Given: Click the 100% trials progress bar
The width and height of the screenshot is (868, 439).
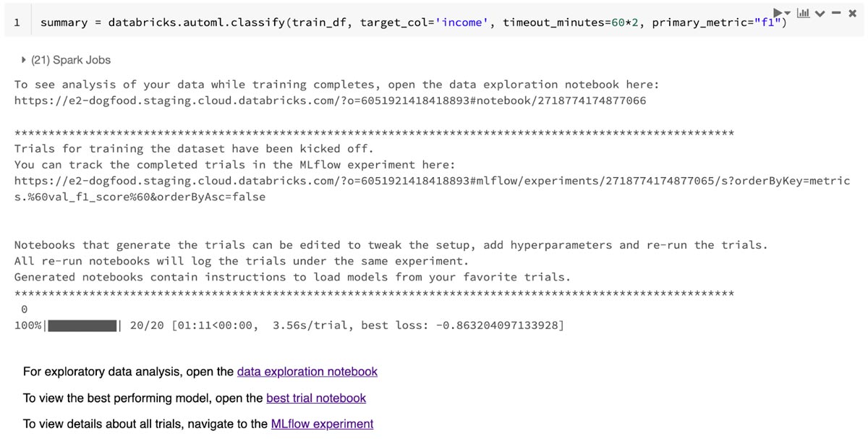Looking at the screenshot, I should (x=82, y=325).
